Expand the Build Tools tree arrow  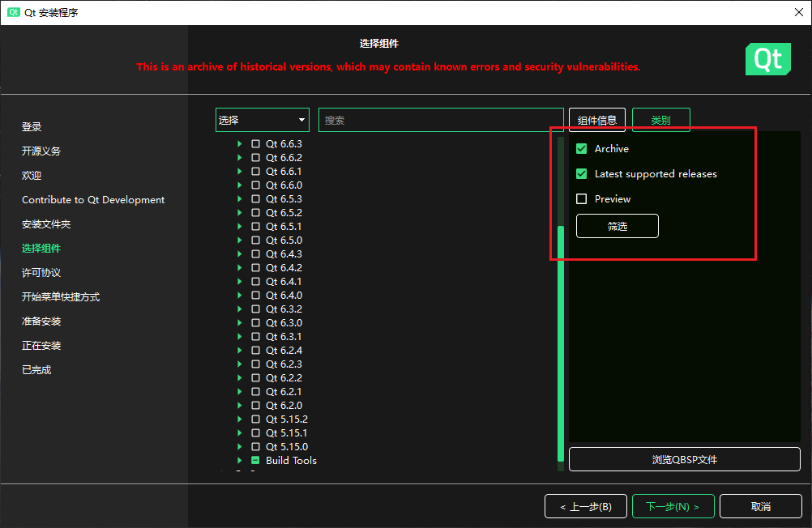pyautogui.click(x=239, y=461)
